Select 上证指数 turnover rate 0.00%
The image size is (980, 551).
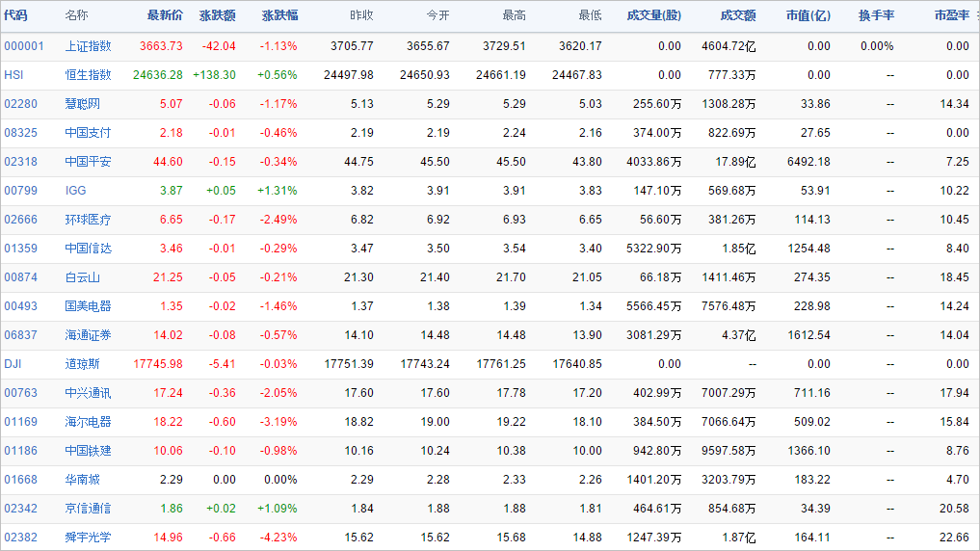(x=877, y=46)
